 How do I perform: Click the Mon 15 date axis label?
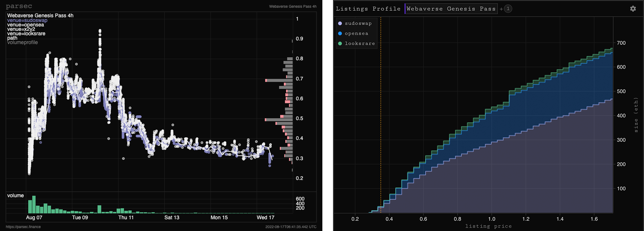point(219,217)
